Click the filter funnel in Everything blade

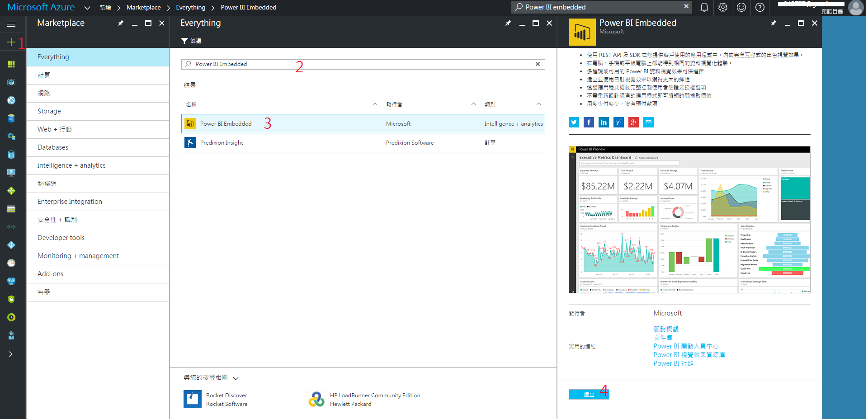(184, 41)
